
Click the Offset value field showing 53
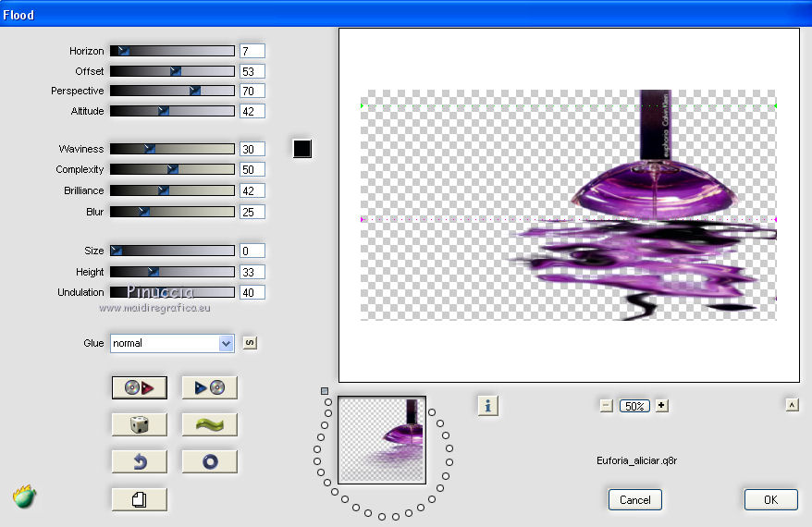(252, 71)
